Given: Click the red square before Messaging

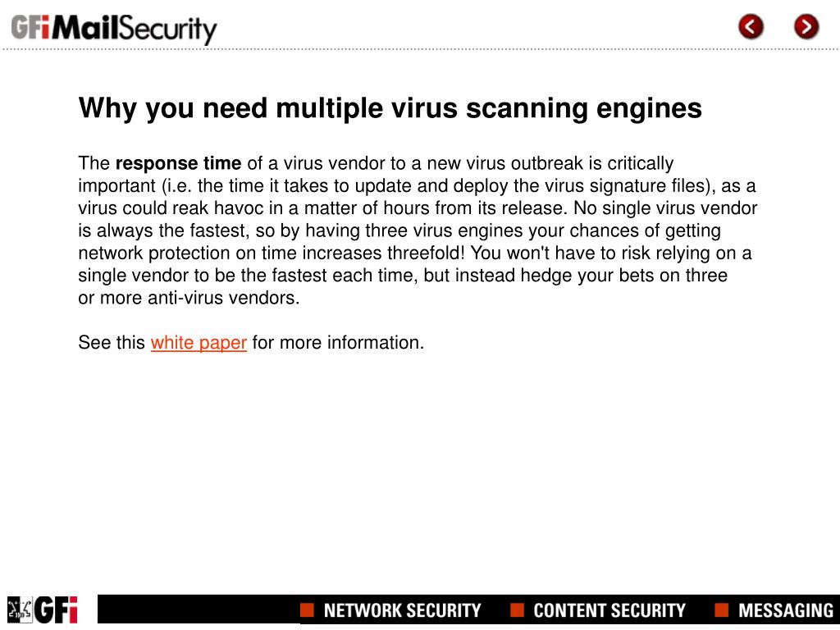Looking at the screenshot, I should tap(722, 609).
